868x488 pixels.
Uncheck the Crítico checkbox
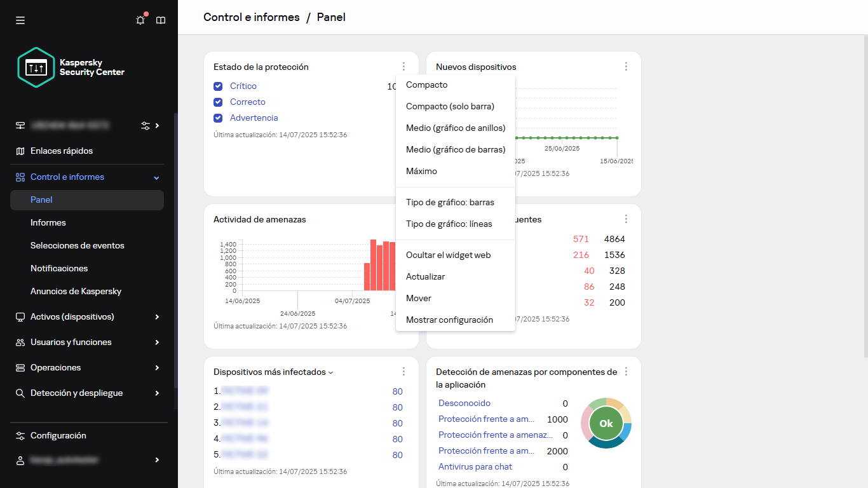[218, 86]
